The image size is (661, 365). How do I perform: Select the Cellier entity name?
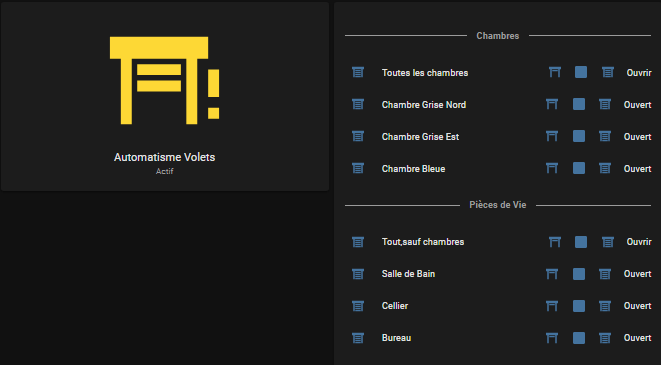pyautogui.click(x=395, y=306)
